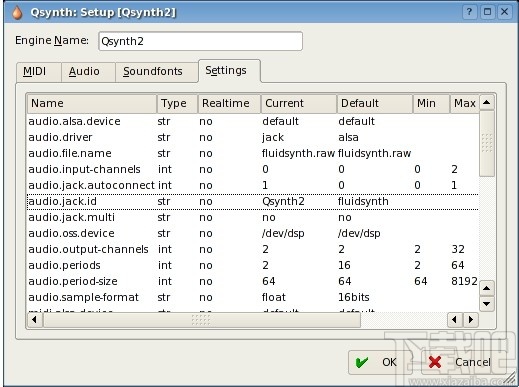Viewport: 519px width, 387px height.
Task: Click the current '/dev/dsp' value
Action: pyautogui.click(x=283, y=233)
